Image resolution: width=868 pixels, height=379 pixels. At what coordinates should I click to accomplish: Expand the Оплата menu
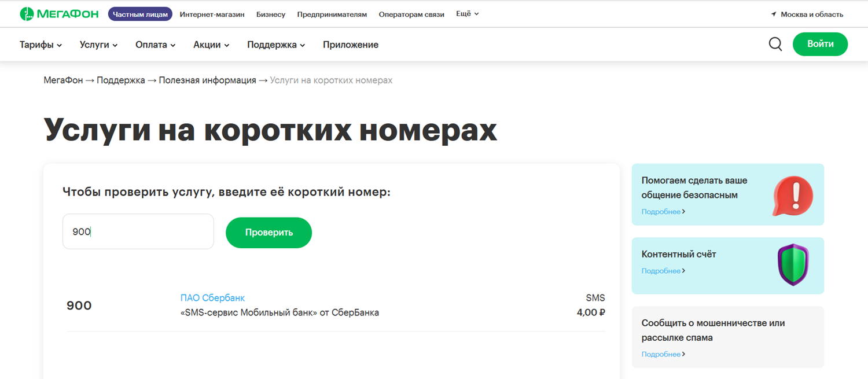click(156, 45)
